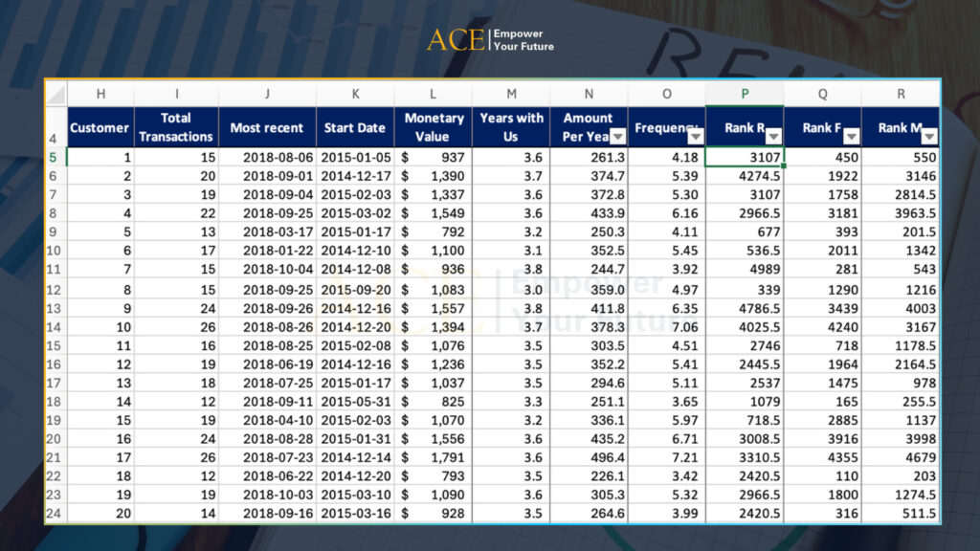Select row 24 header
This screenshot has width=980, height=551.
click(56, 513)
